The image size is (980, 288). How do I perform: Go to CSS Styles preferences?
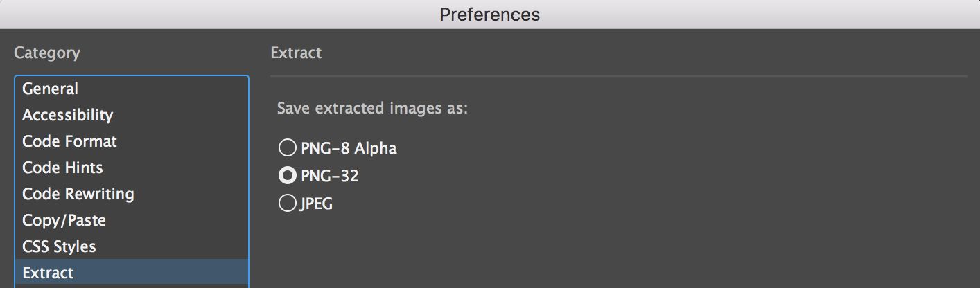59,247
